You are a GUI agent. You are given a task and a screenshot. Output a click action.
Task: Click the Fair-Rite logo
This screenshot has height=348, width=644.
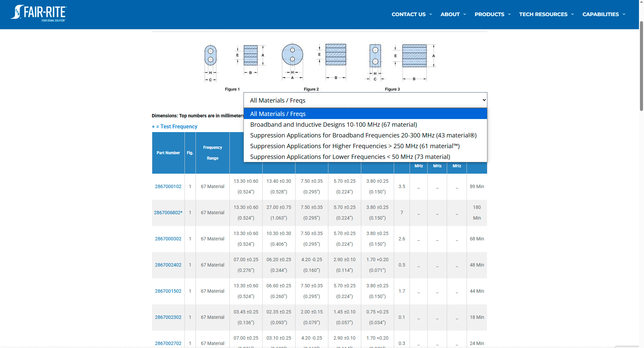coord(39,14)
